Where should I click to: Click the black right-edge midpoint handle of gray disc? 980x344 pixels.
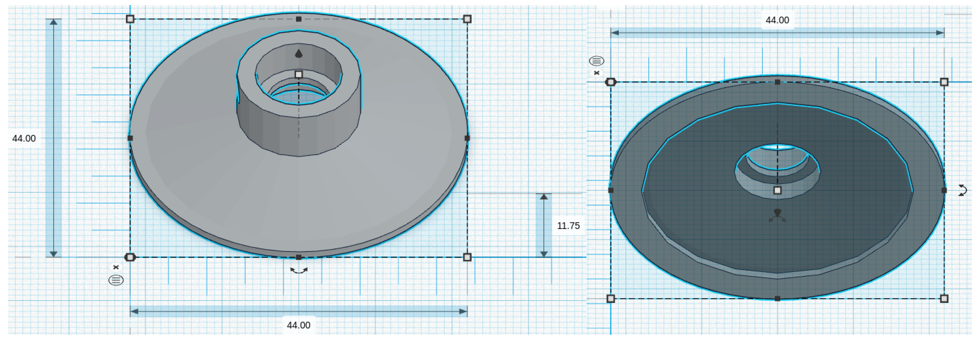click(x=467, y=138)
